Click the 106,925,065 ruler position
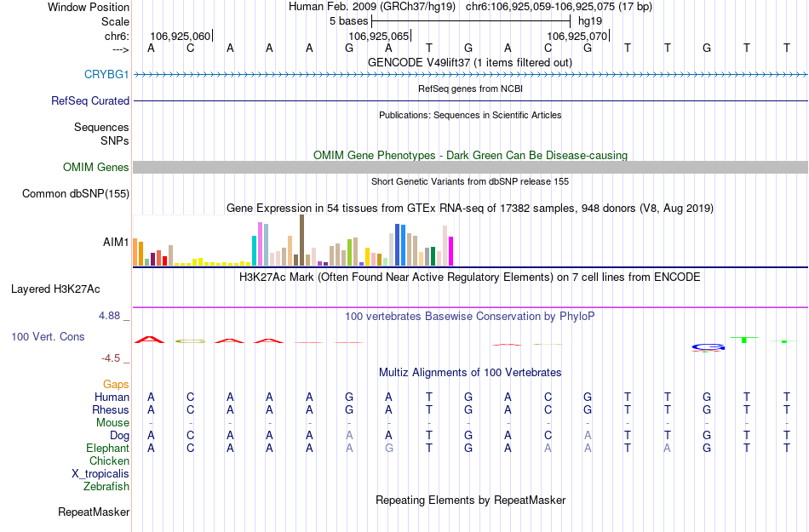The image size is (809, 532). (378, 37)
